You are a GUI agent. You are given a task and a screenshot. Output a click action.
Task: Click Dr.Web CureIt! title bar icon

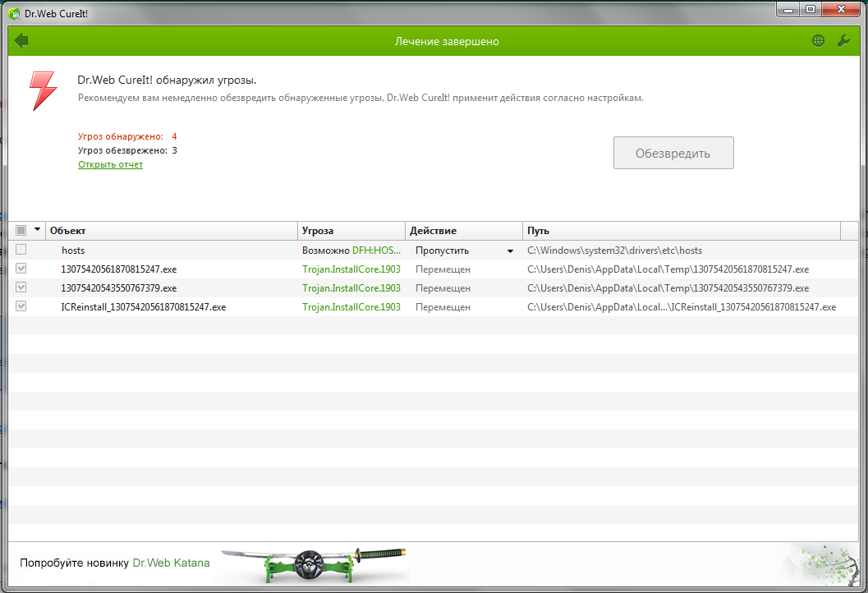click(15, 13)
